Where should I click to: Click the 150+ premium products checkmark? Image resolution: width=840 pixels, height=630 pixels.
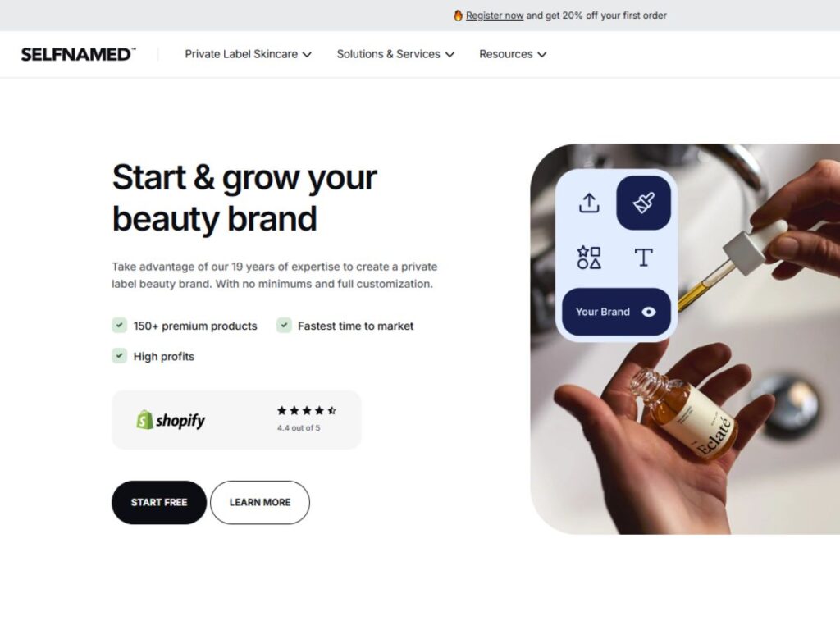click(x=120, y=325)
